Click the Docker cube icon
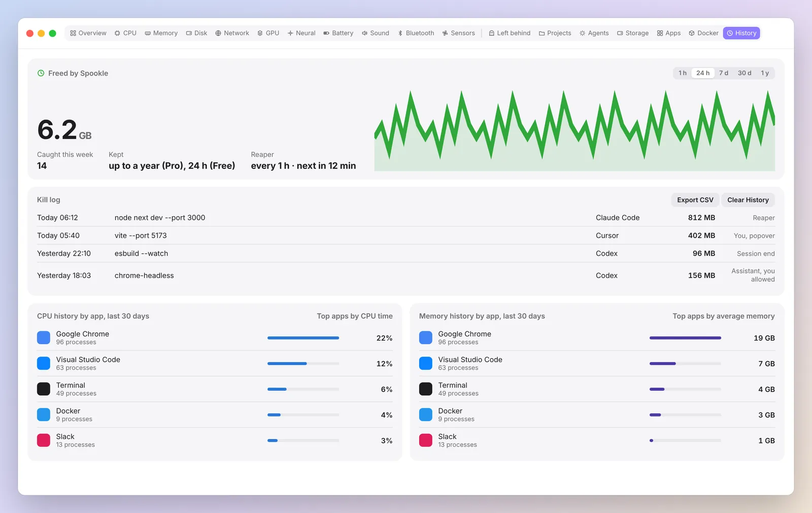Screen dimensions: 812x513 692,33
